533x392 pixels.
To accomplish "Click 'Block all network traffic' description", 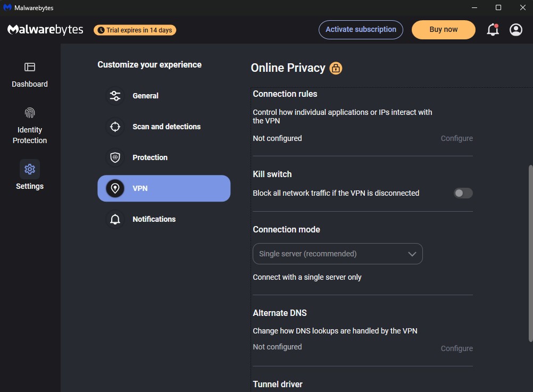I will (336, 193).
